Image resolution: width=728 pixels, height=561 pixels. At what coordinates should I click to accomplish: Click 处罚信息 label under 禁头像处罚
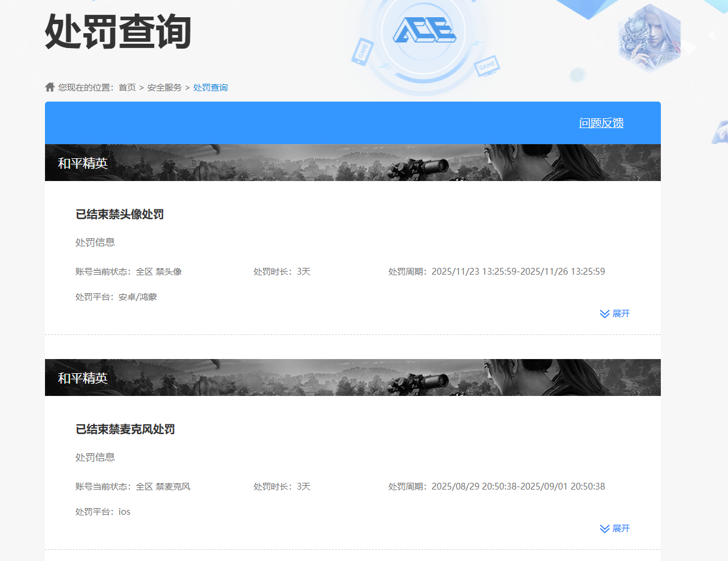pyautogui.click(x=95, y=242)
